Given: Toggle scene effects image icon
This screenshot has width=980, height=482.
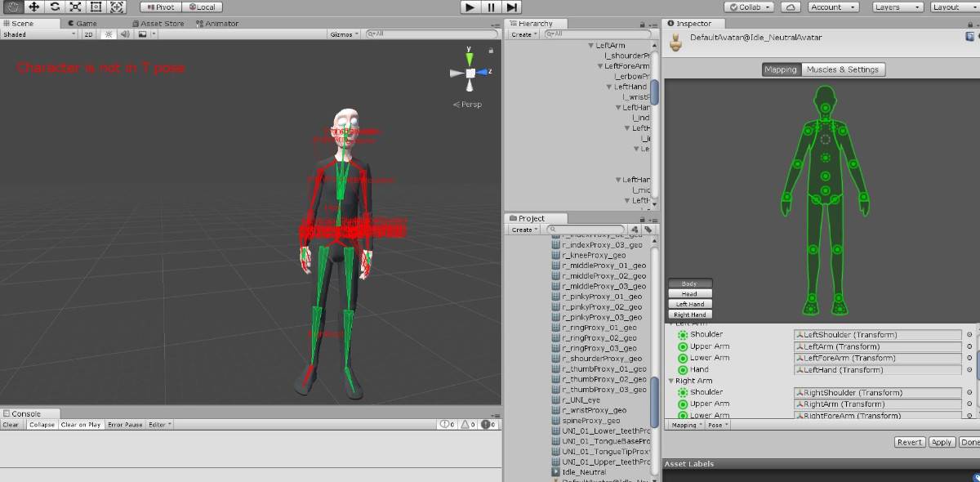Looking at the screenshot, I should 143,34.
